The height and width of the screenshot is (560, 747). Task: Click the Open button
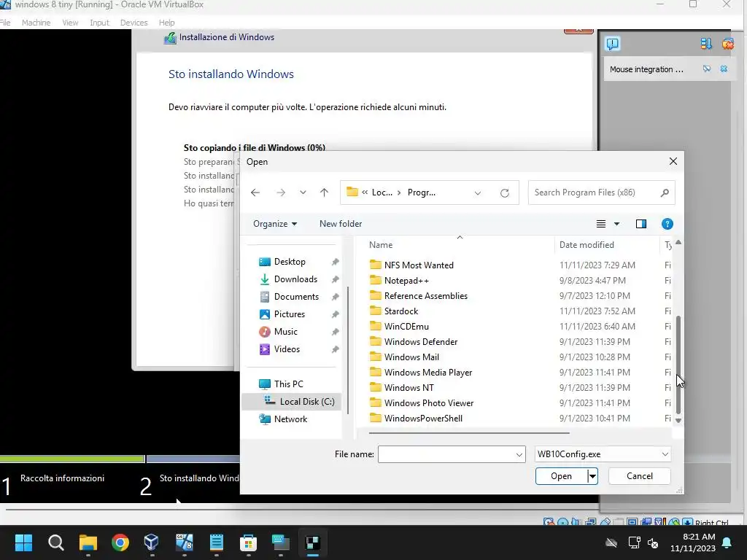tap(561, 476)
